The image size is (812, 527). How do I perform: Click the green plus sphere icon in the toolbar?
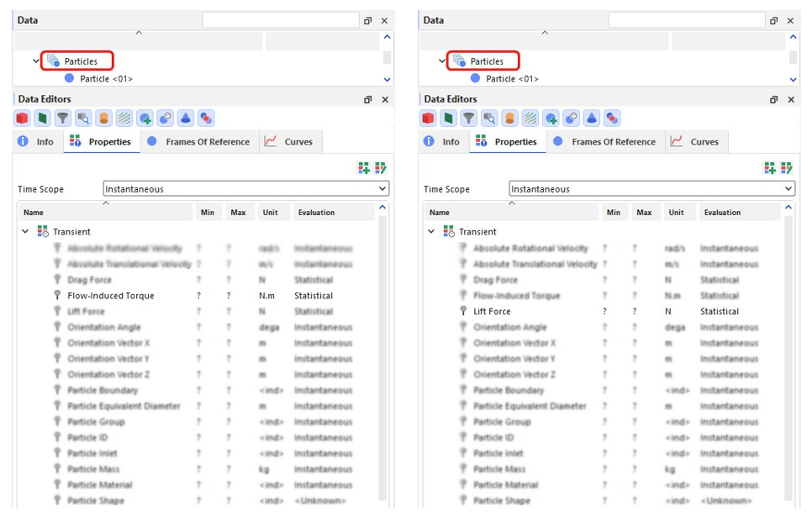143,118
